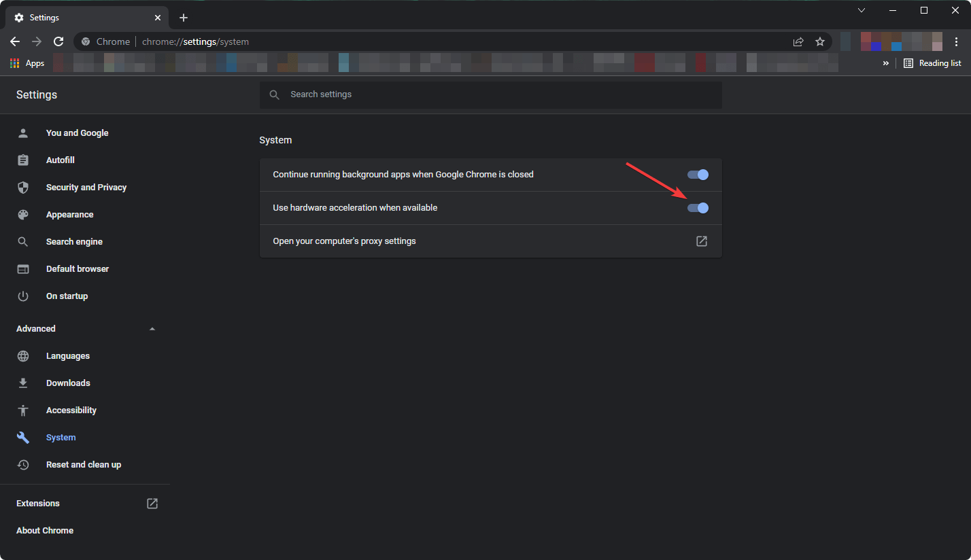Click the System section heading text
This screenshot has height=560, width=971.
coord(275,140)
